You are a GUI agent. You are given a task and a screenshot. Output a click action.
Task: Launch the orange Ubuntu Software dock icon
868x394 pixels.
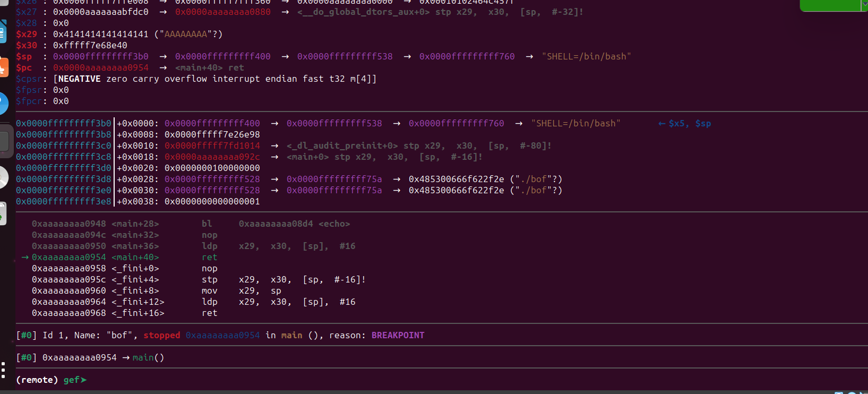[x=3, y=67]
